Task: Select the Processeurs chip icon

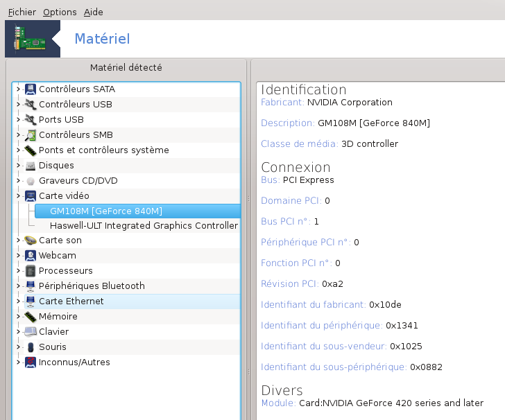Action: (31, 271)
